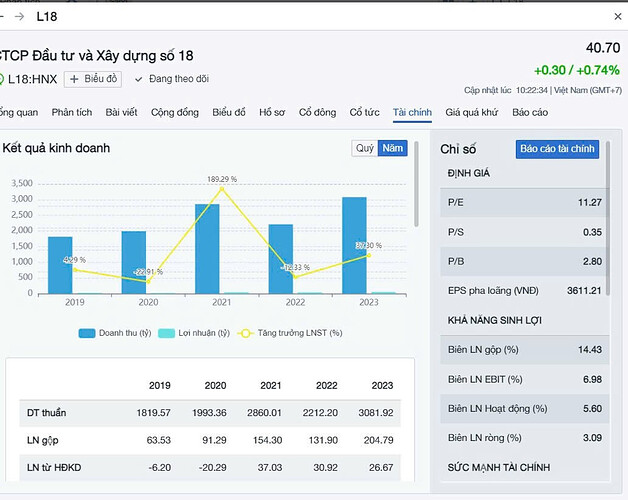
Task: Switch to the Phân tích tab
Action: pos(72,113)
